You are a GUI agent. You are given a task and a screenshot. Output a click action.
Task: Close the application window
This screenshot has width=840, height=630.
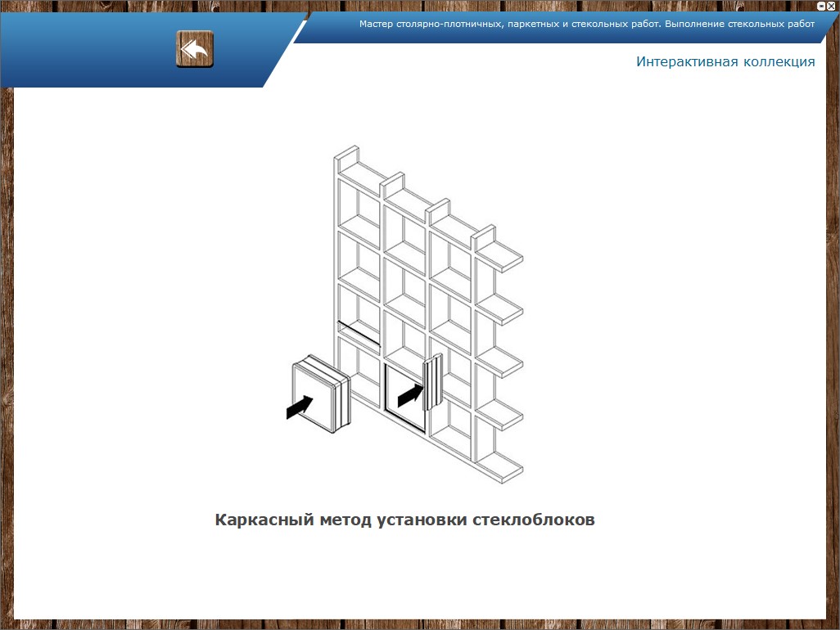(831, 6)
